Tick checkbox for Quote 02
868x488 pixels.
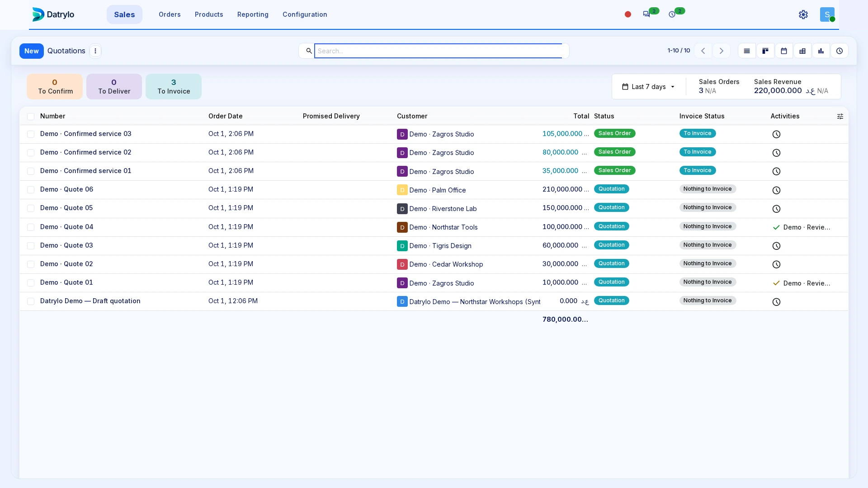(31, 264)
